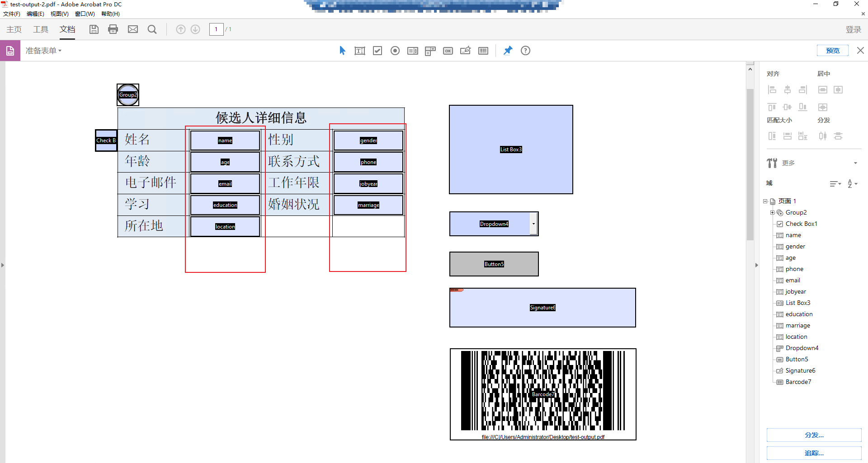Select the Push Button tool labeled OK
The image size is (868, 463).
tap(448, 51)
